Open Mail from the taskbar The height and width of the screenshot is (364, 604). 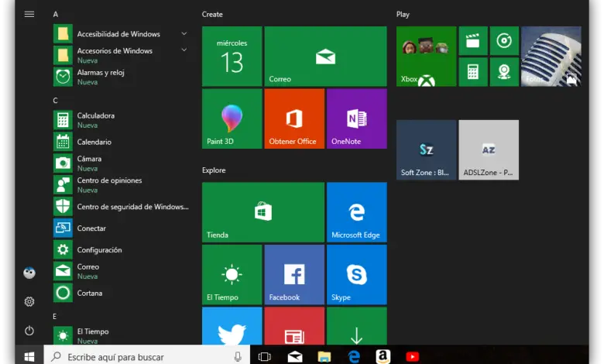click(x=295, y=357)
